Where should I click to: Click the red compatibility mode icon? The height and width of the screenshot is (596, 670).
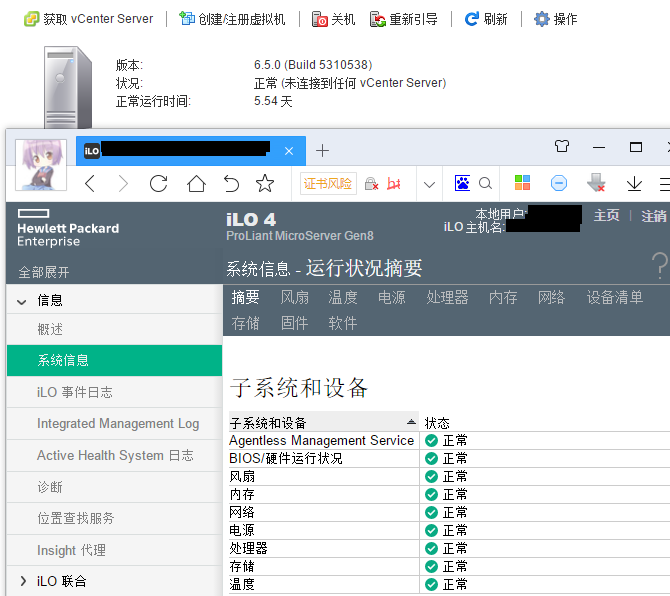tap(394, 184)
